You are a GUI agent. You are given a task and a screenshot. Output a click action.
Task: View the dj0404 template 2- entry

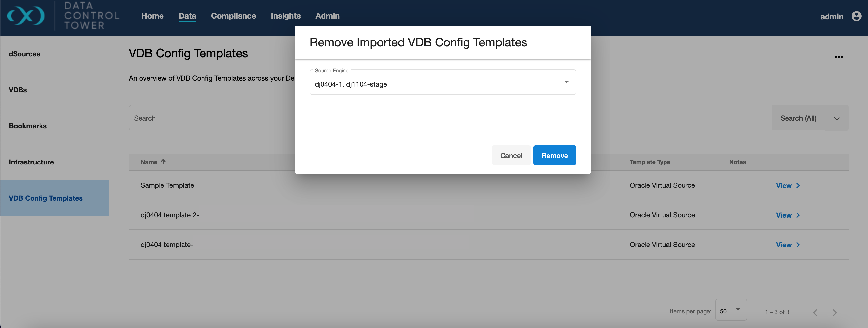click(x=784, y=215)
